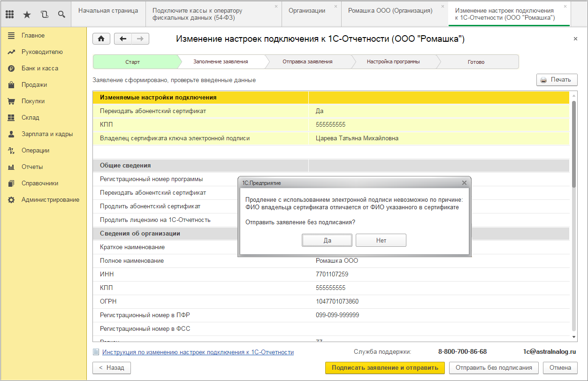Click Подписать заявление и отправить button
Viewport: 588px width, 381px height.
[x=385, y=368]
